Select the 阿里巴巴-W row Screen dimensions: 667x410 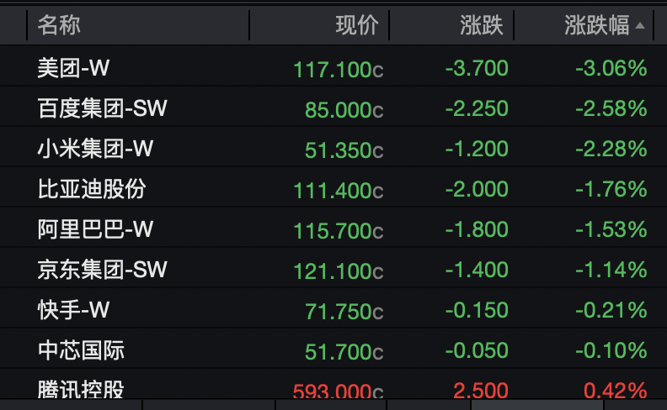pyautogui.click(x=334, y=229)
